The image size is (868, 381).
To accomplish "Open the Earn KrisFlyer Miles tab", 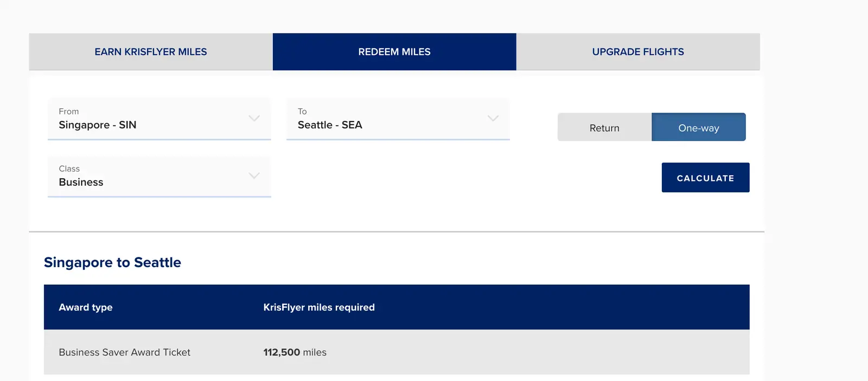I will click(x=151, y=51).
